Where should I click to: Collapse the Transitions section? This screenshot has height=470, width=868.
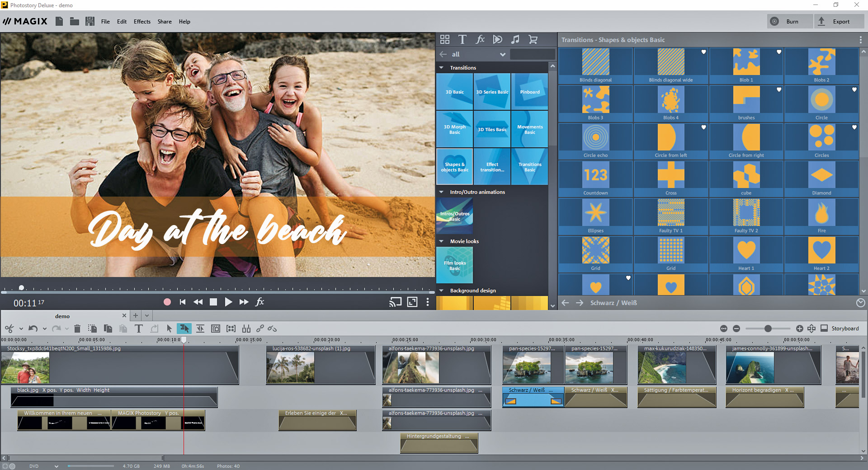[441, 67]
